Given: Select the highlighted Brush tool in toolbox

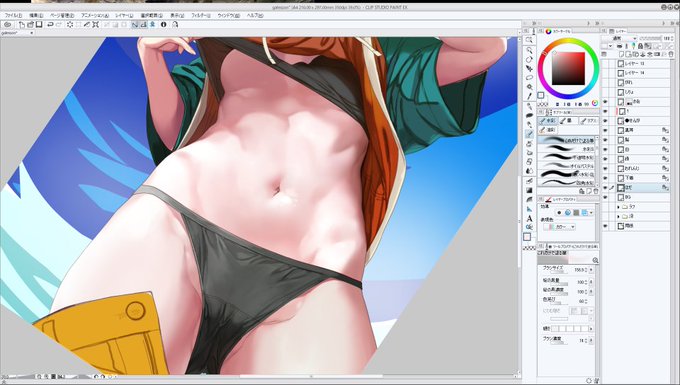Looking at the screenshot, I should (x=529, y=134).
